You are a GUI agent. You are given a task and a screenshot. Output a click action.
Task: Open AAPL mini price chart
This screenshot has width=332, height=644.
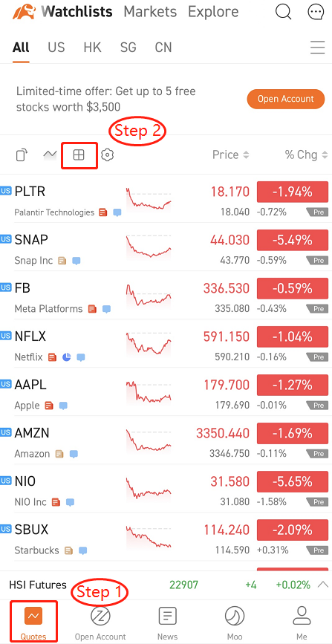149,391
